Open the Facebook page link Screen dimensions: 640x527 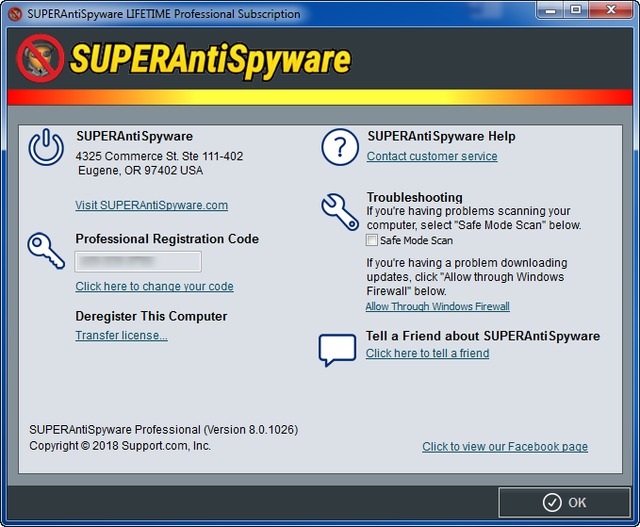504,447
